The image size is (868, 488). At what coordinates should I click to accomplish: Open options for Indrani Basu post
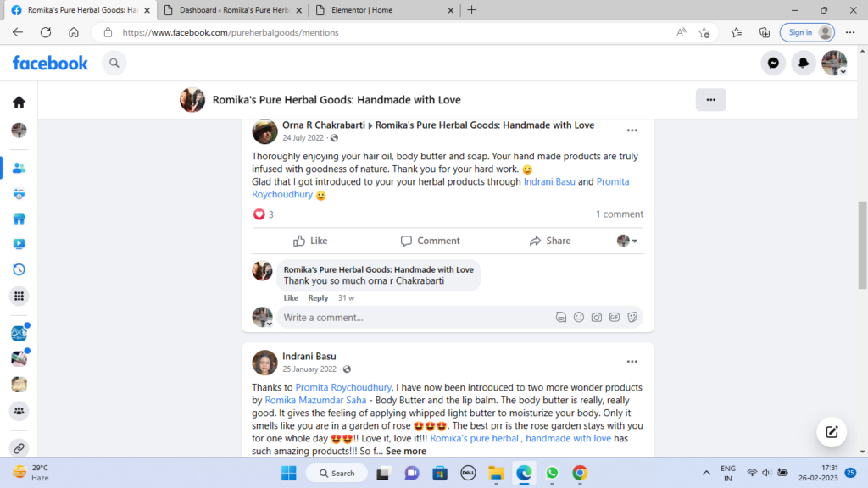632,362
